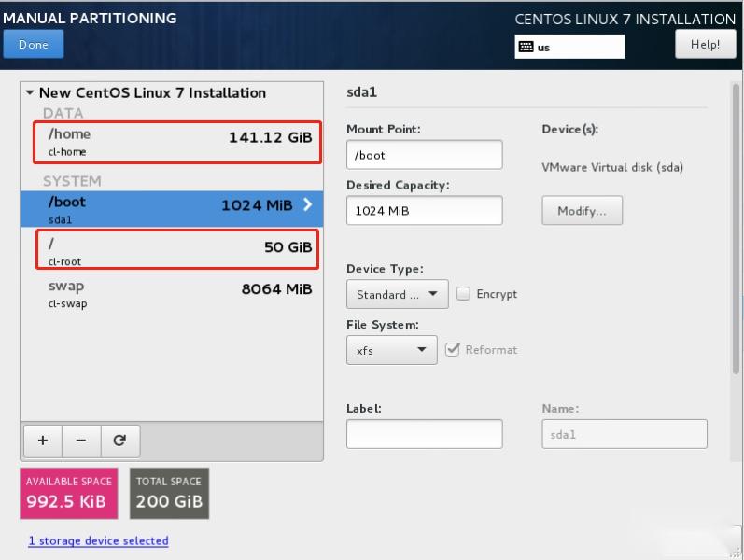Open the Device Type Standard dropdown
The height and width of the screenshot is (560, 744).
tap(397, 294)
